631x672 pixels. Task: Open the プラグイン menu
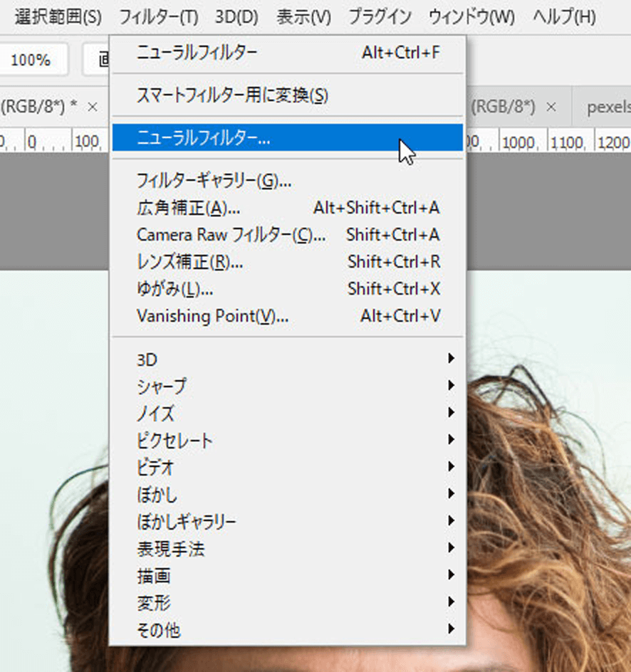[x=380, y=17]
